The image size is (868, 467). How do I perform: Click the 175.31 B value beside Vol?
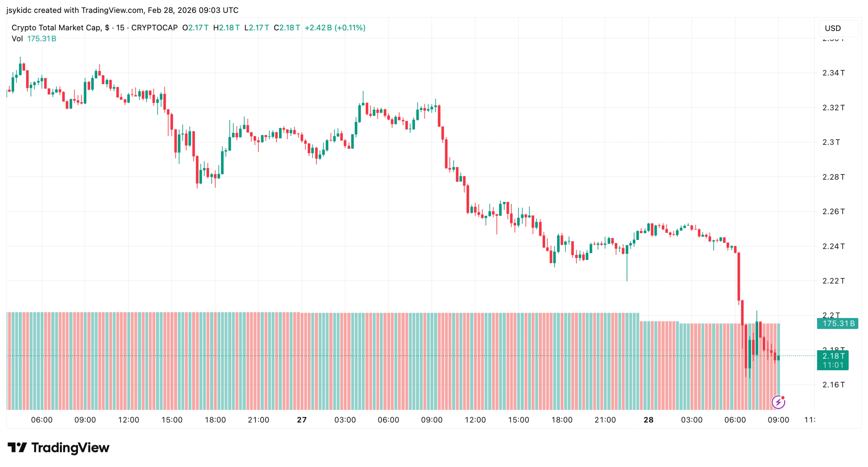tap(42, 39)
